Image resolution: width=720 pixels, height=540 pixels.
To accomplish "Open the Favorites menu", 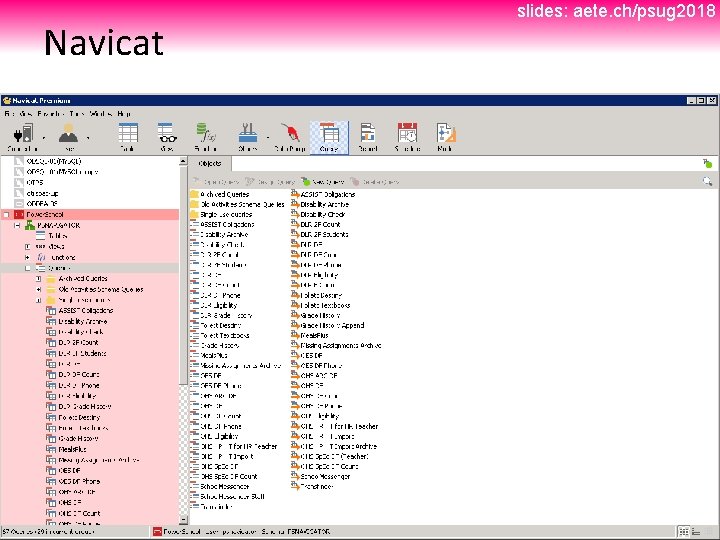I will coord(50,113).
